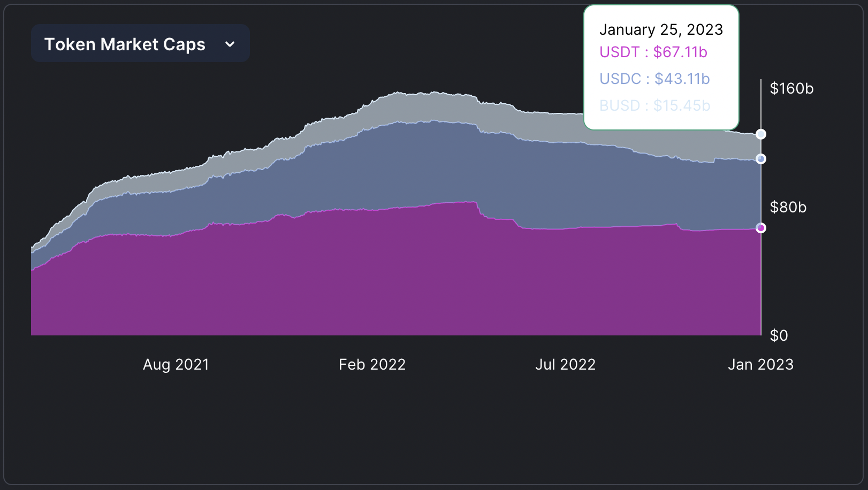Click the vertical hover cursor line below the USDT marker

click(761, 284)
